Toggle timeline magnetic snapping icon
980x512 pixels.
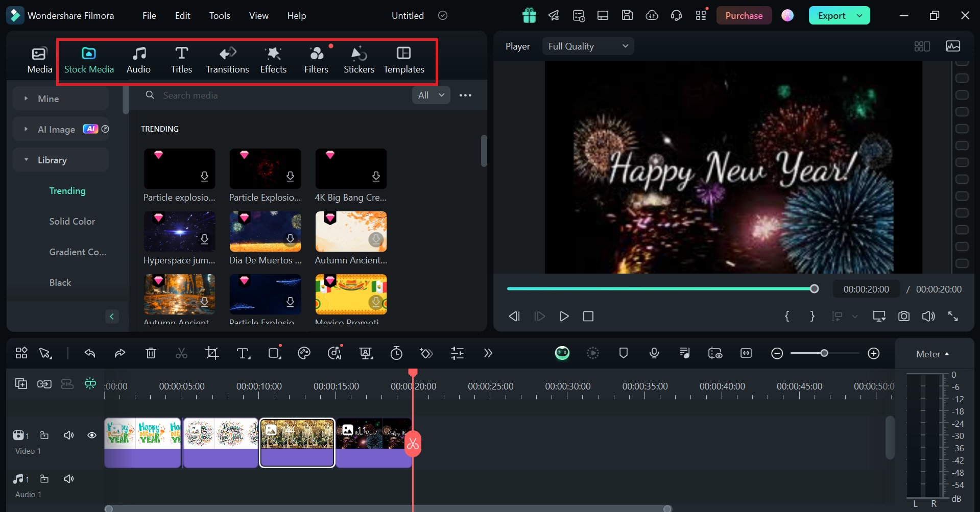(x=90, y=383)
